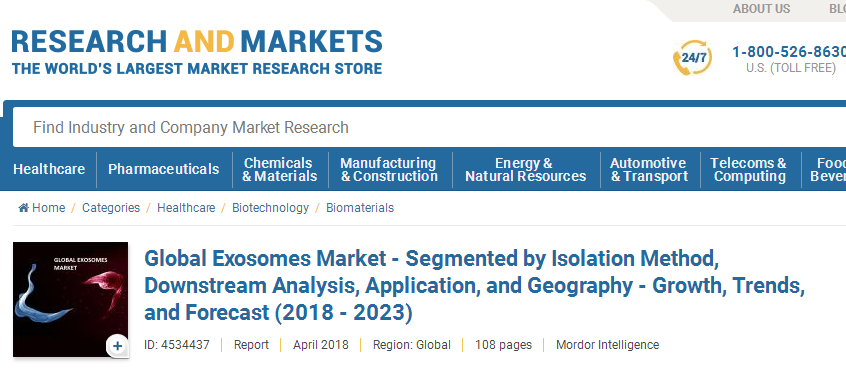Open Energy & Natural Resources category
Screen dimensions: 846x373
(526, 169)
